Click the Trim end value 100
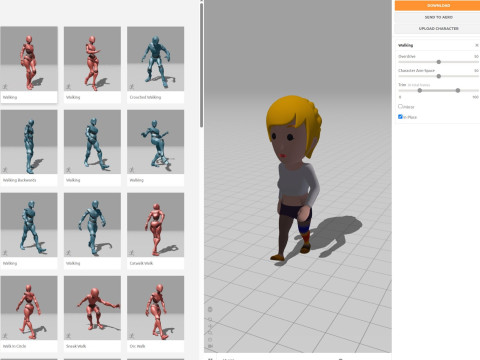This screenshot has width=480, height=360. [475, 97]
